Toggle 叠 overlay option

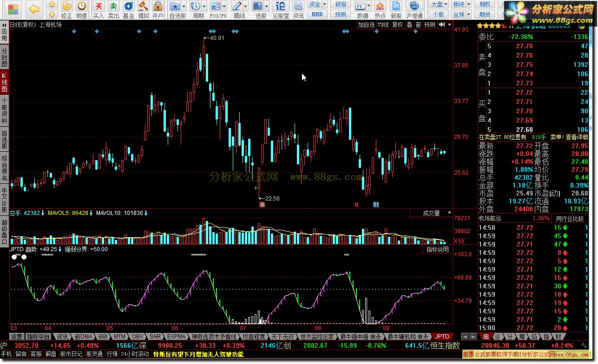pos(409,25)
